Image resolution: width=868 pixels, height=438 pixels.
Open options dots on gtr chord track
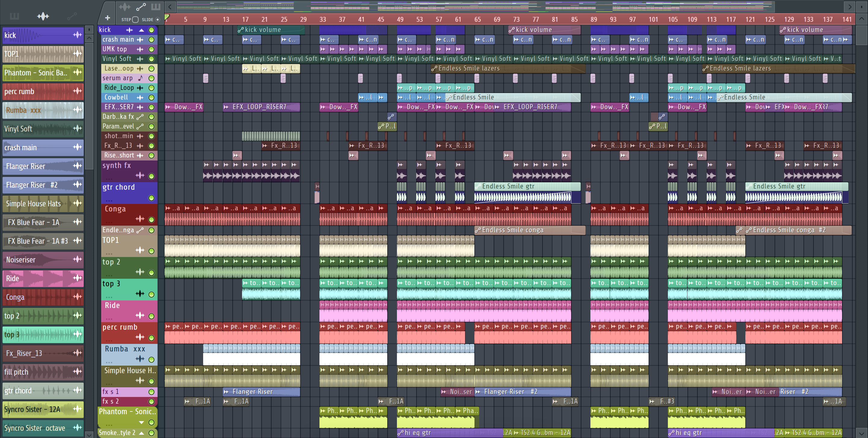point(109,200)
